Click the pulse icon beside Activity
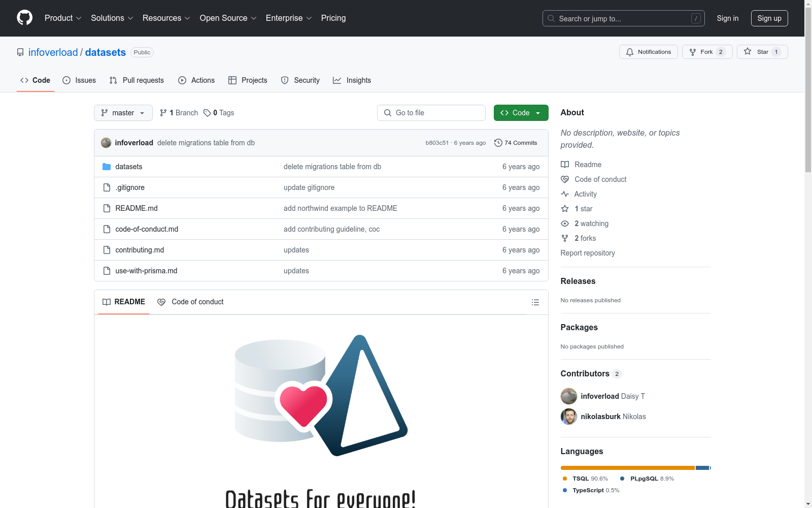This screenshot has width=812, height=508. [x=565, y=194]
